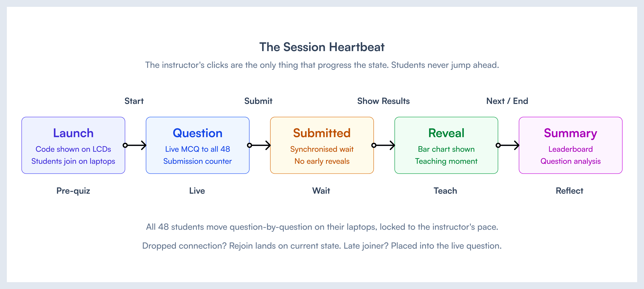Viewport: 644px width, 289px height.
Task: Click the arrow from Submitted to Reveal
Action: tap(384, 145)
